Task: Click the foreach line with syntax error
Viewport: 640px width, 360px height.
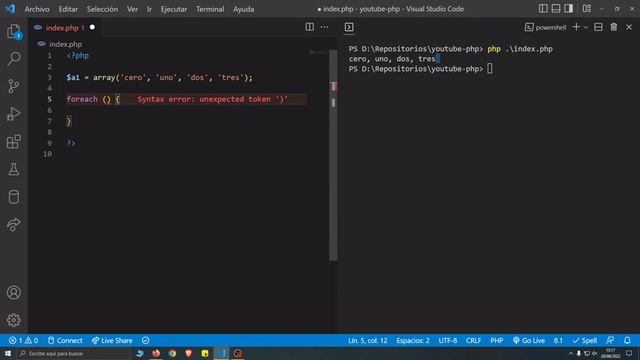Action: [x=187, y=99]
